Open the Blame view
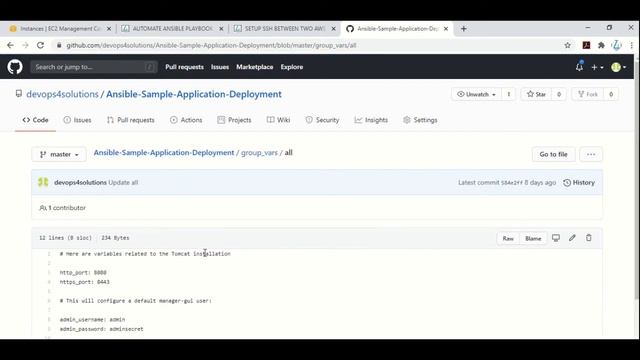 coord(533,238)
